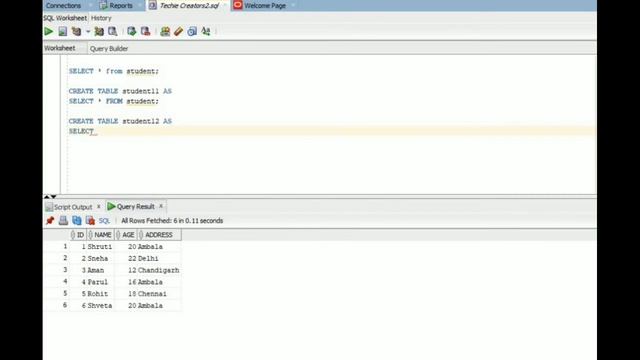This screenshot has width=640, height=360.
Task: Click the 'Chandigarh' address cell
Action: [x=159, y=270]
